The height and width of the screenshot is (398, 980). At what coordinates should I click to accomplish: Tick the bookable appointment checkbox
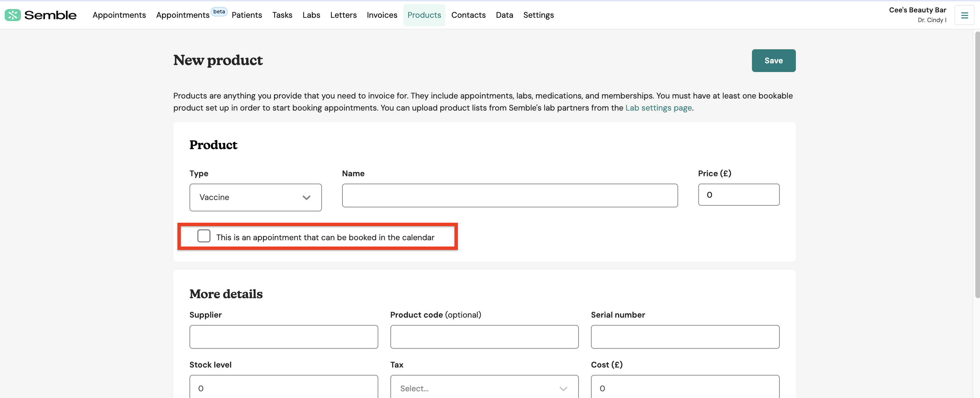[204, 236]
